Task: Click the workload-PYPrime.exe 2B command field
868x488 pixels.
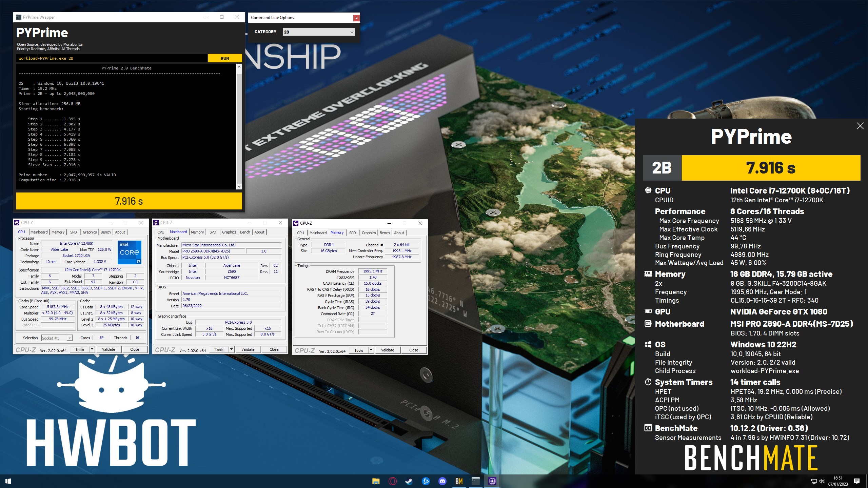Action: (x=111, y=58)
